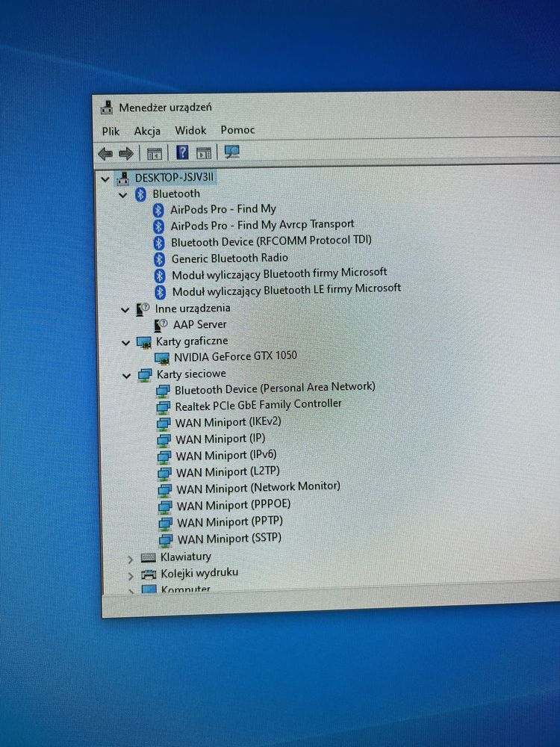Select the AAP Server device
560x747 pixels.
[200, 324]
